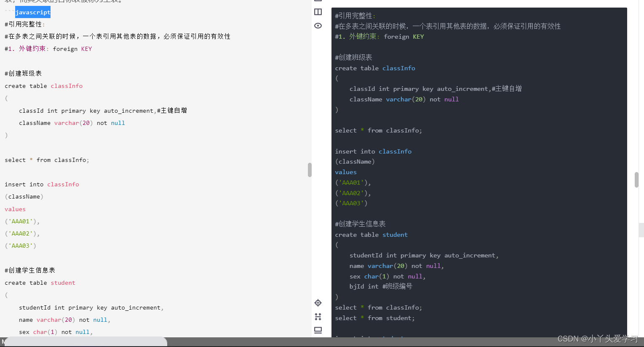Screen dimensions: 644x347
Task: Click ('AAA01'), line in the preview
Action: 353,183
